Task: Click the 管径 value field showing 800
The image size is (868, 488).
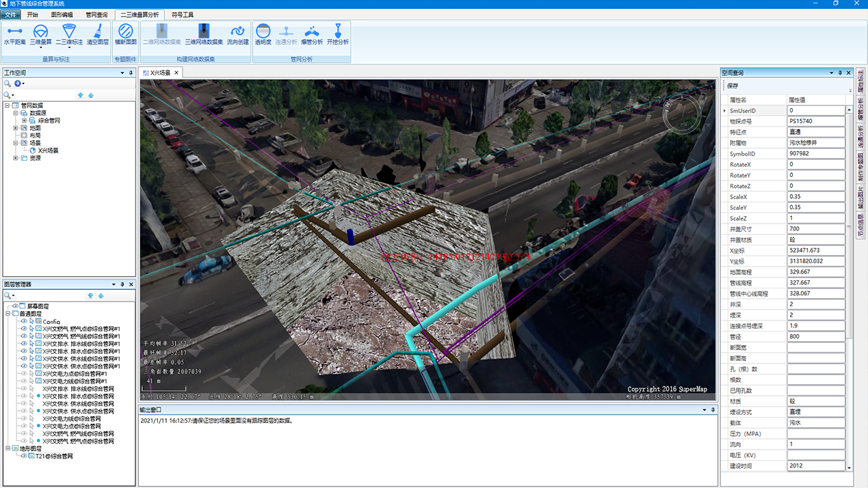Action: tap(815, 337)
